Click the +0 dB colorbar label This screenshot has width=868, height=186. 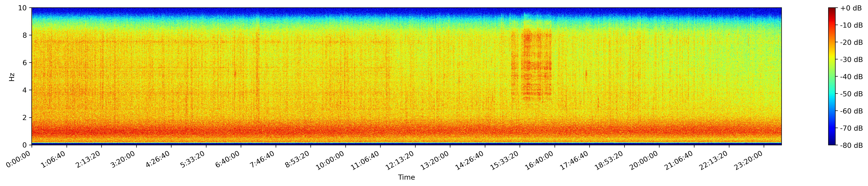[851, 8]
